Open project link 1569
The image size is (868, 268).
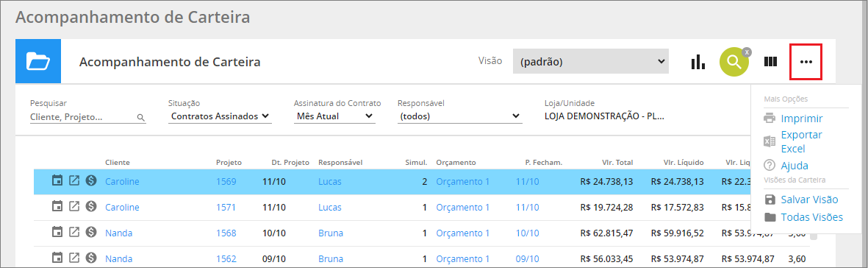coord(226,181)
